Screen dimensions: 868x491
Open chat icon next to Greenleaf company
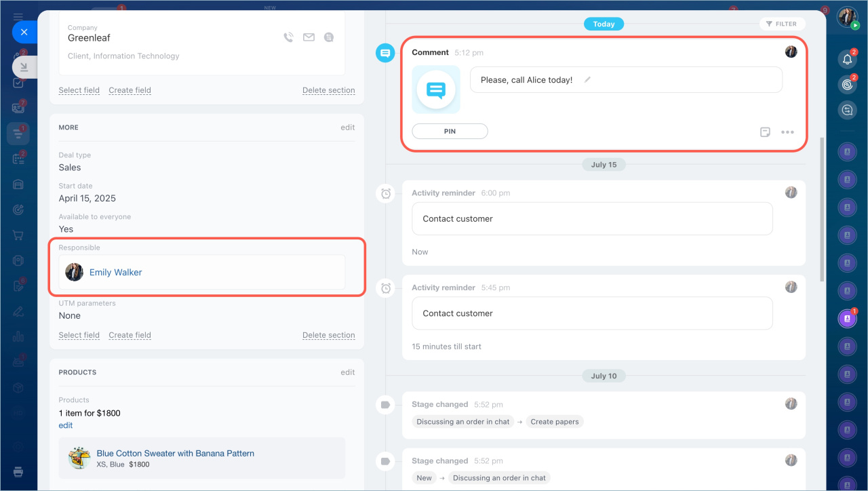329,38
